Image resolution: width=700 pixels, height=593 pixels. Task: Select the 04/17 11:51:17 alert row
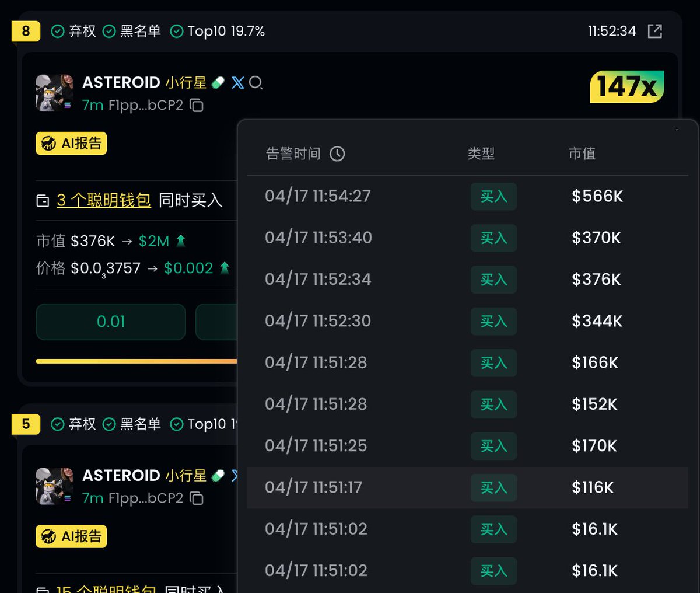pos(468,487)
